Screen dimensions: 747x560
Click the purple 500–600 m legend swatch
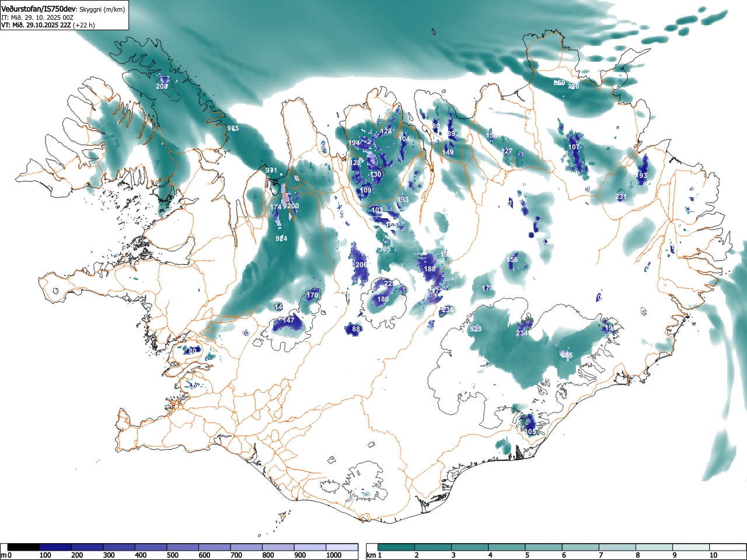(183, 547)
